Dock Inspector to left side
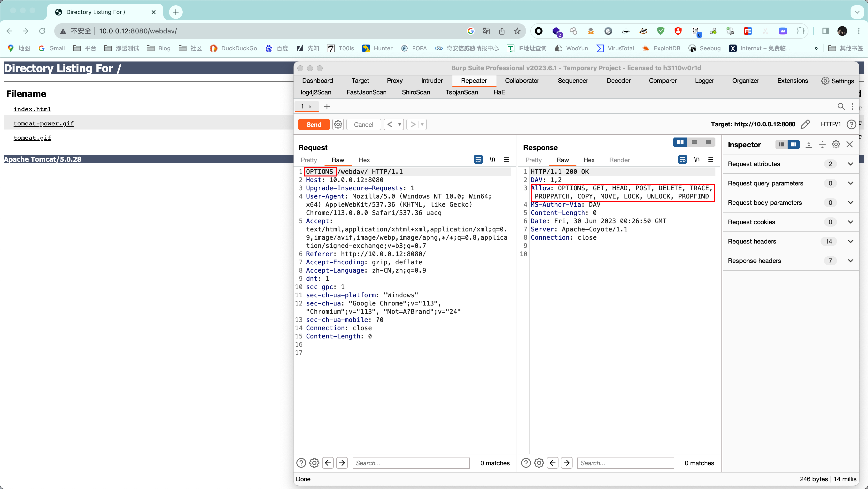The image size is (868, 489). [781, 145]
